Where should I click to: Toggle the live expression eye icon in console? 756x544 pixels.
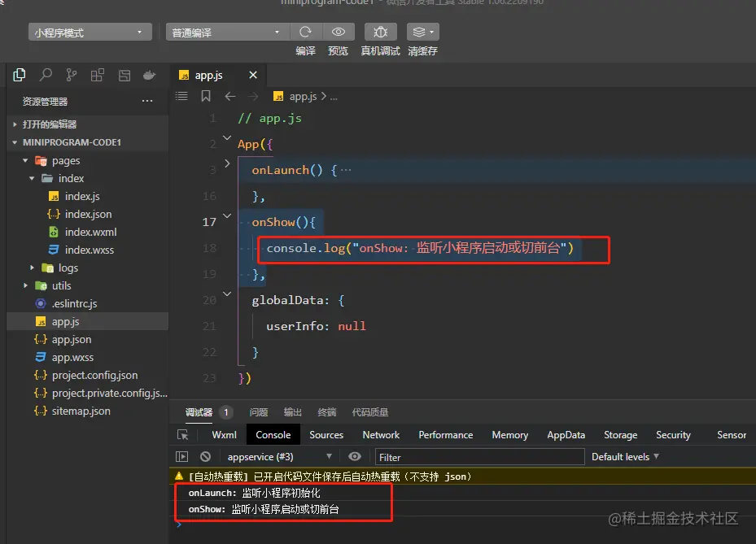click(354, 456)
